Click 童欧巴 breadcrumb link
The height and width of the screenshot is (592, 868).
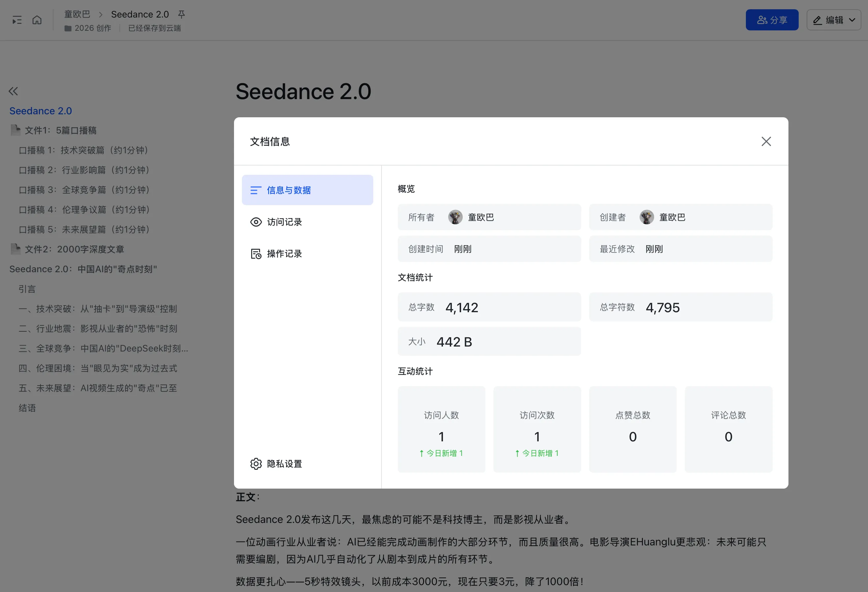tap(77, 14)
